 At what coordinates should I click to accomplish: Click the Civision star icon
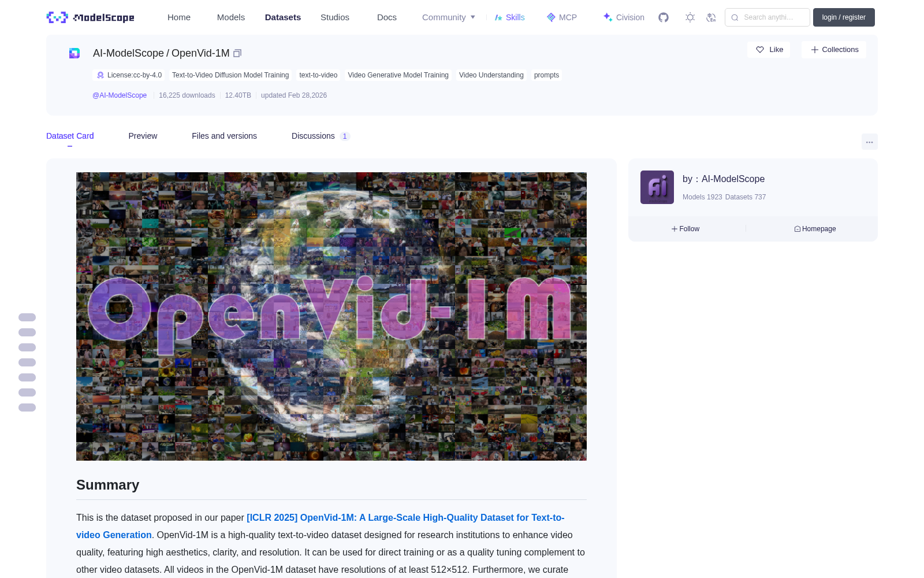pyautogui.click(x=608, y=17)
